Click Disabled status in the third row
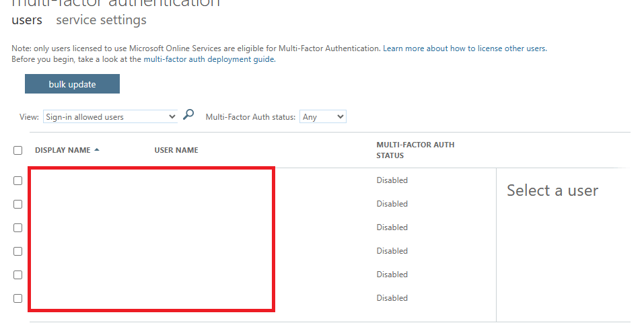 click(392, 227)
